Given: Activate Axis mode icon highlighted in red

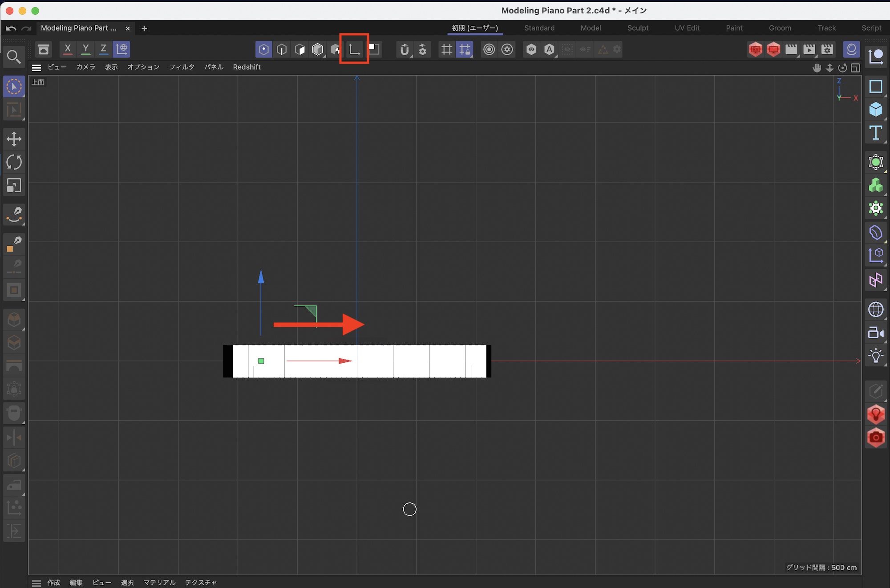Looking at the screenshot, I should [x=354, y=49].
